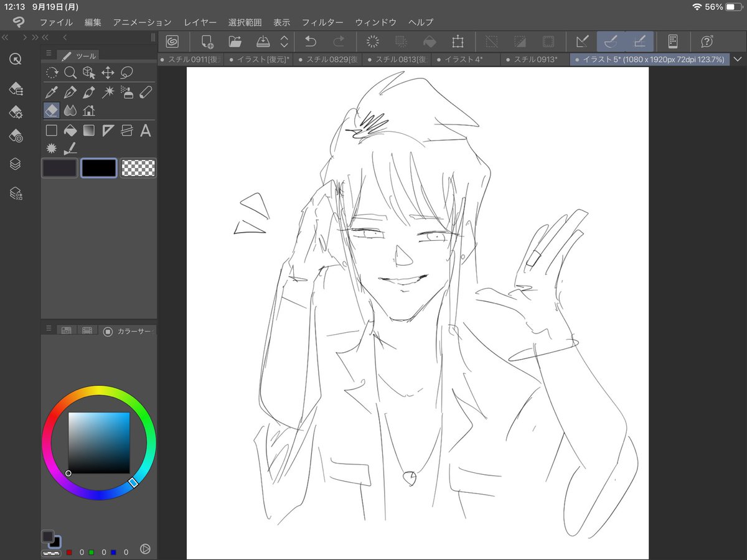Toggle Snap to Grid
Image resolution: width=747 pixels, height=560 pixels.
click(x=639, y=42)
